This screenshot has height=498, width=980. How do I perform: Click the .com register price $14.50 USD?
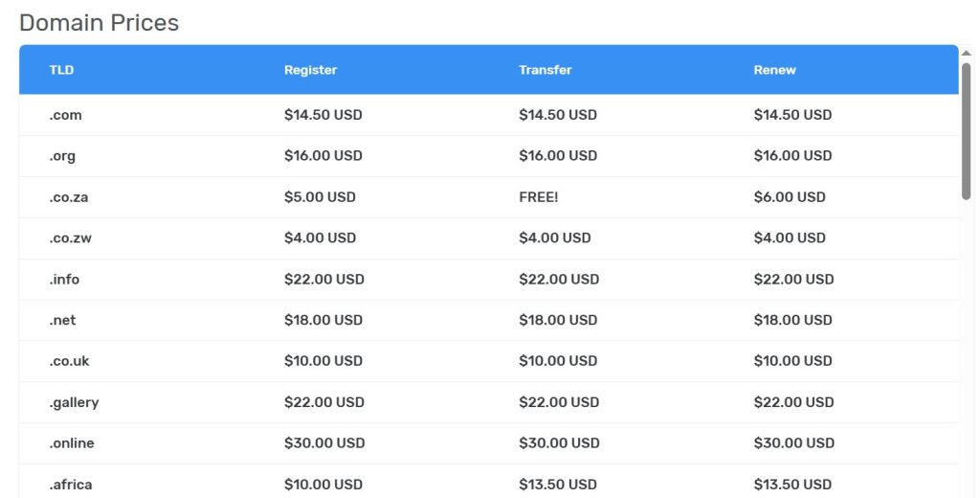(x=323, y=115)
